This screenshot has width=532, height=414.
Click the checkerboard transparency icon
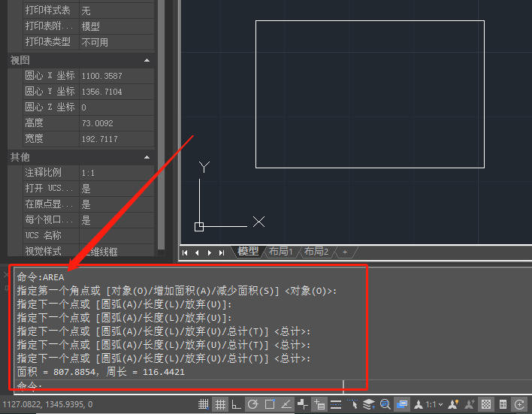pyautogui.click(x=486, y=404)
